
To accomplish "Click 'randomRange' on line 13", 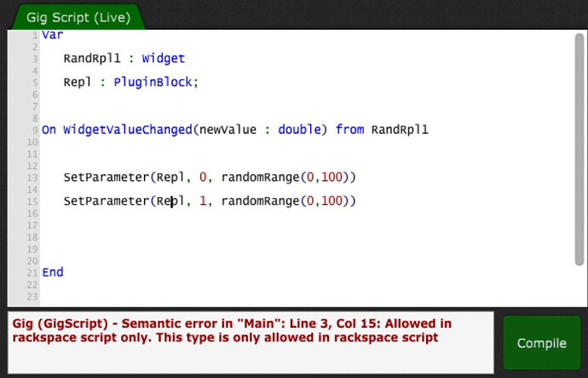I will (x=261, y=177).
